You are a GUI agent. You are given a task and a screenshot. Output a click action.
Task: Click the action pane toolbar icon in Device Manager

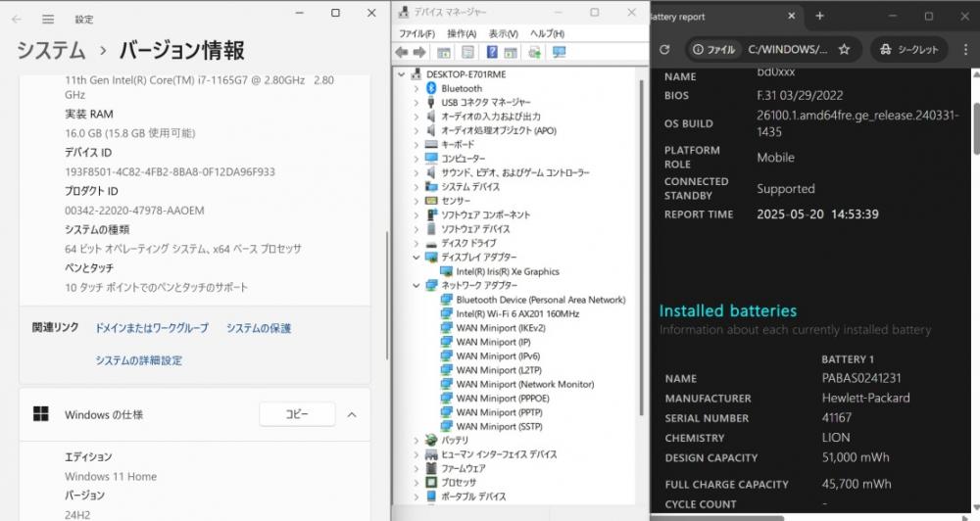pyautogui.click(x=511, y=53)
